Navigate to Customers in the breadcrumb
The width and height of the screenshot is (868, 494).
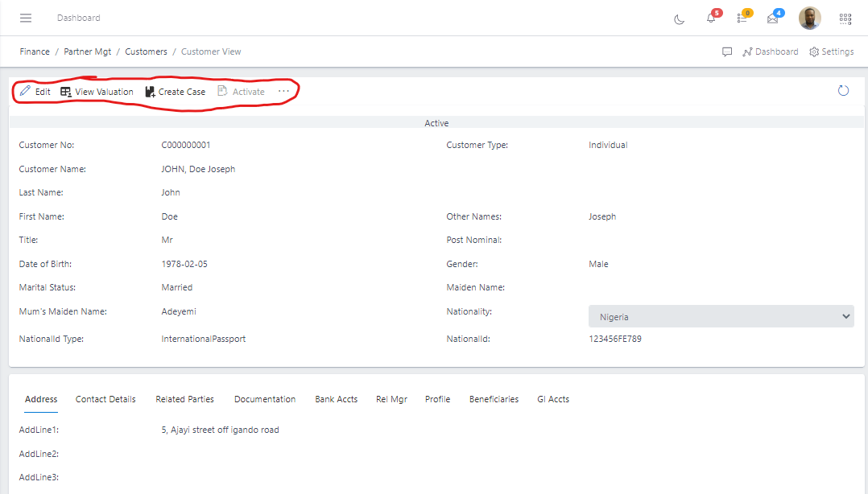point(146,51)
